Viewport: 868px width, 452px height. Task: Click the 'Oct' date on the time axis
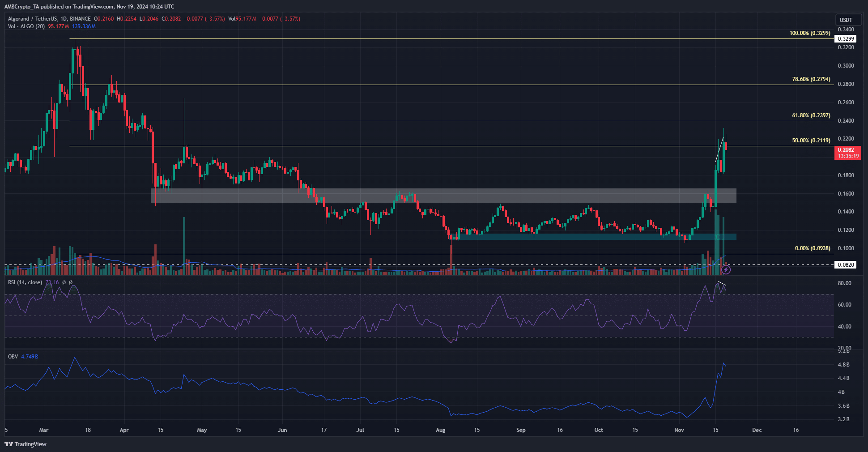599,430
